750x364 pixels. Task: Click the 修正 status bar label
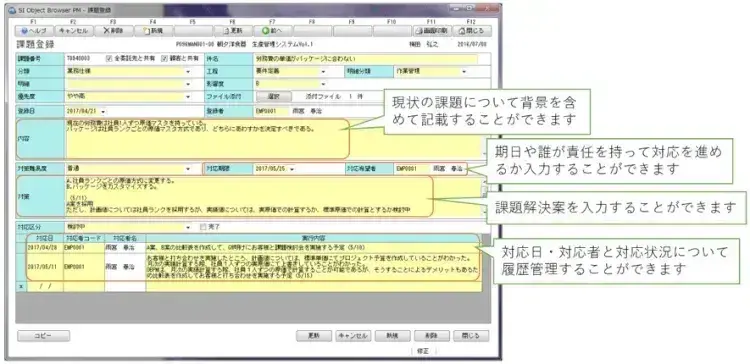point(423,351)
